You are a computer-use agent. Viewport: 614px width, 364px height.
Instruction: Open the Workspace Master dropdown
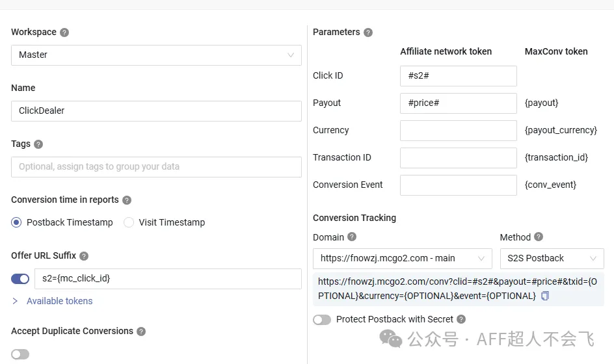pyautogui.click(x=156, y=55)
